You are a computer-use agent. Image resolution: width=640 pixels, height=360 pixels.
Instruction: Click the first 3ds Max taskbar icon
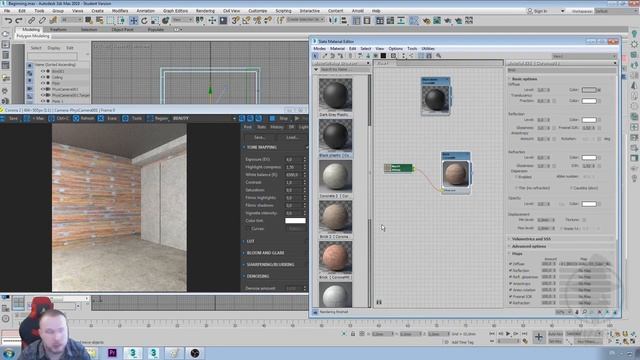click(133, 353)
